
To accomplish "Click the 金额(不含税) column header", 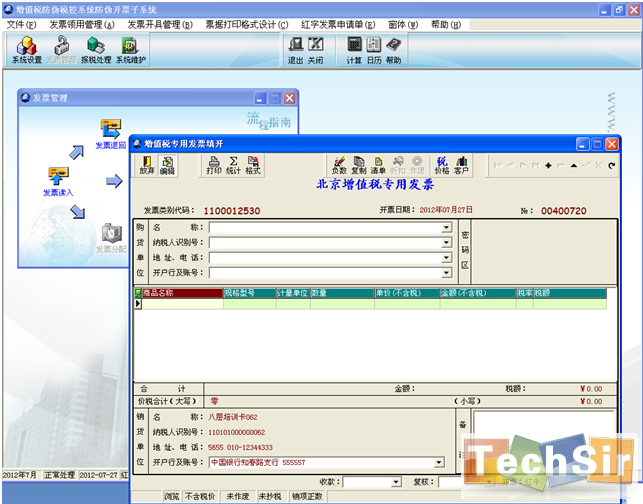I will (x=478, y=293).
